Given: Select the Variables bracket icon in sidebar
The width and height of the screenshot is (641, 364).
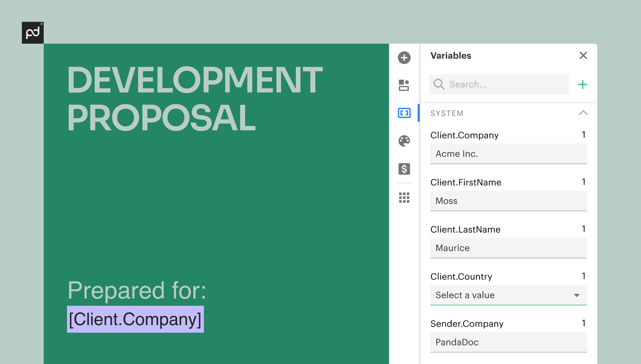Looking at the screenshot, I should [x=404, y=113].
